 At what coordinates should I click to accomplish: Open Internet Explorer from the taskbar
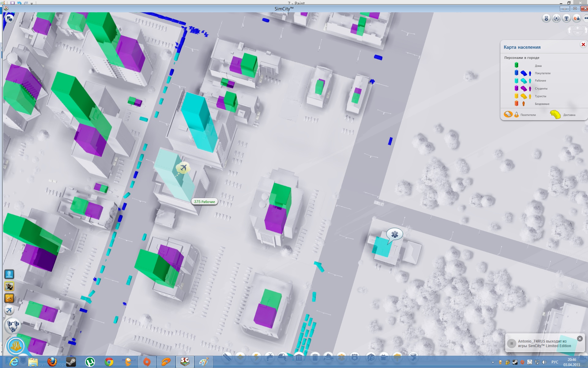pos(14,362)
